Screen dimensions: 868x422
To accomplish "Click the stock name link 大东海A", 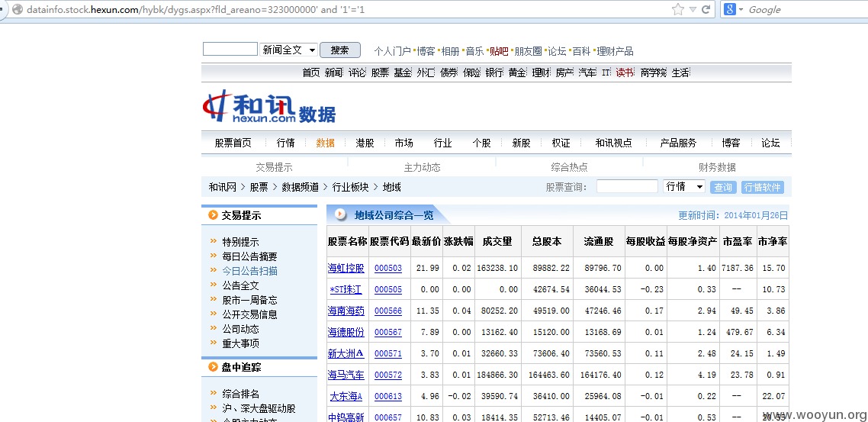I will (346, 397).
